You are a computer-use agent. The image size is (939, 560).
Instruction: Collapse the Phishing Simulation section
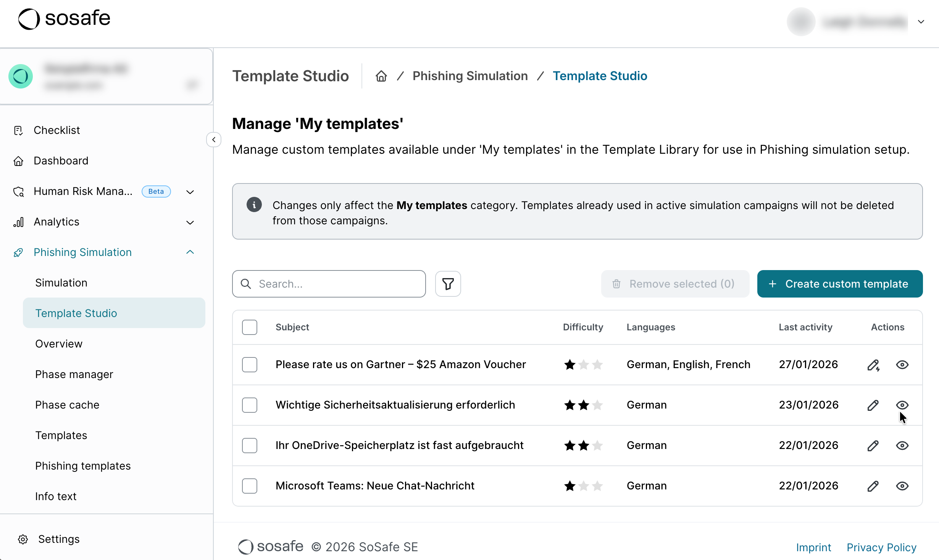pyautogui.click(x=190, y=252)
